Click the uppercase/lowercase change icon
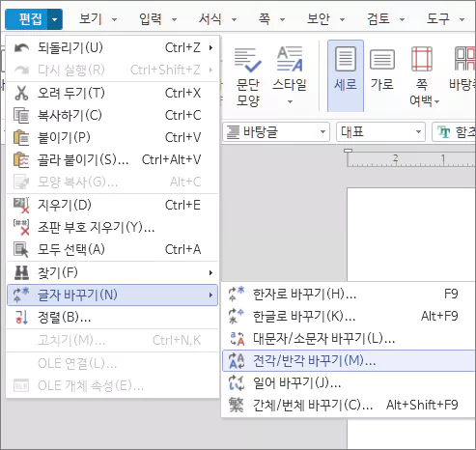 [x=238, y=338]
